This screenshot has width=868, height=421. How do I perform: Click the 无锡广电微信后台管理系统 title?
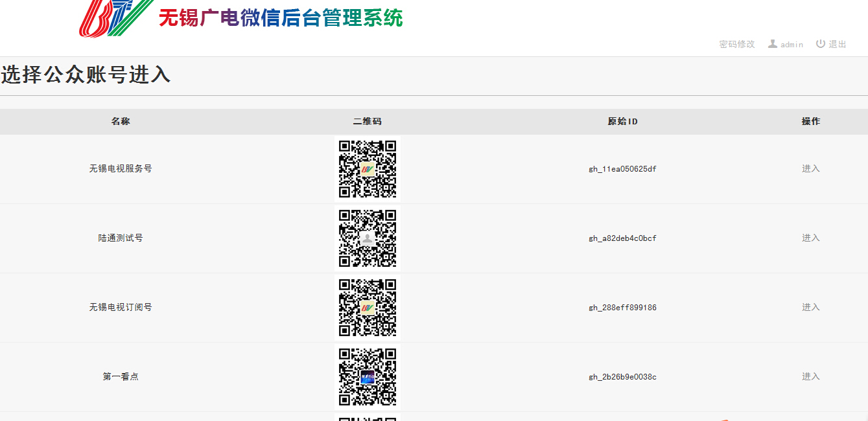tap(281, 17)
